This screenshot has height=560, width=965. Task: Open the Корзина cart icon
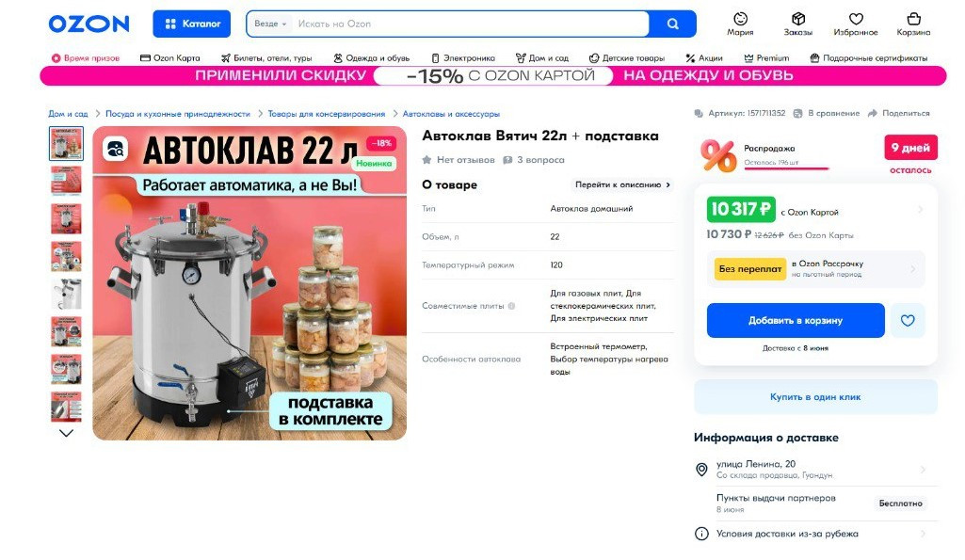[913, 19]
